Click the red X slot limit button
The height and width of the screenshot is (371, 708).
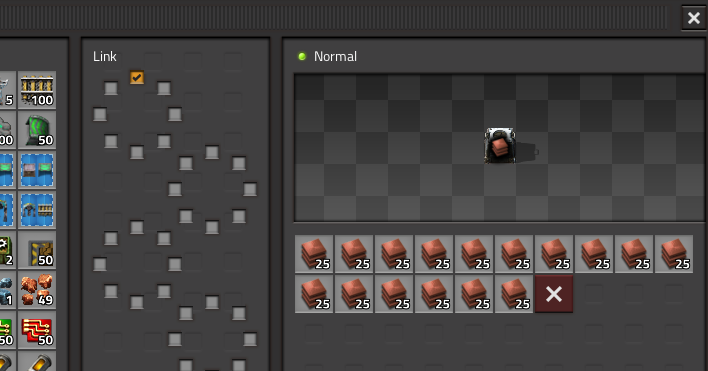tap(554, 294)
